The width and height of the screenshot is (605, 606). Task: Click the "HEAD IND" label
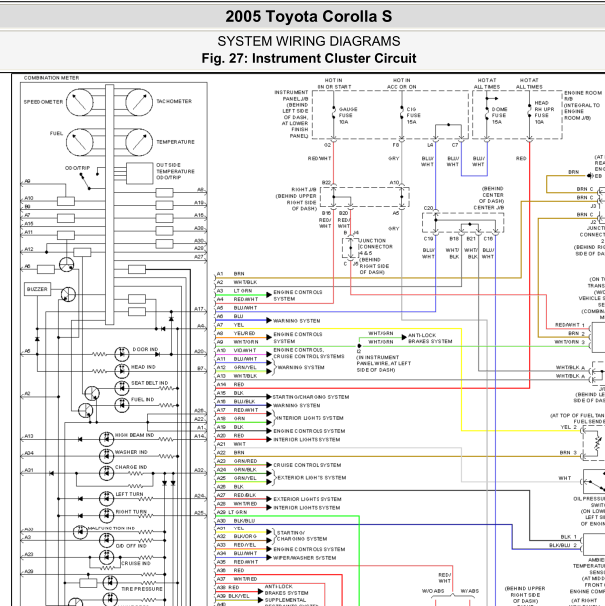143,367
